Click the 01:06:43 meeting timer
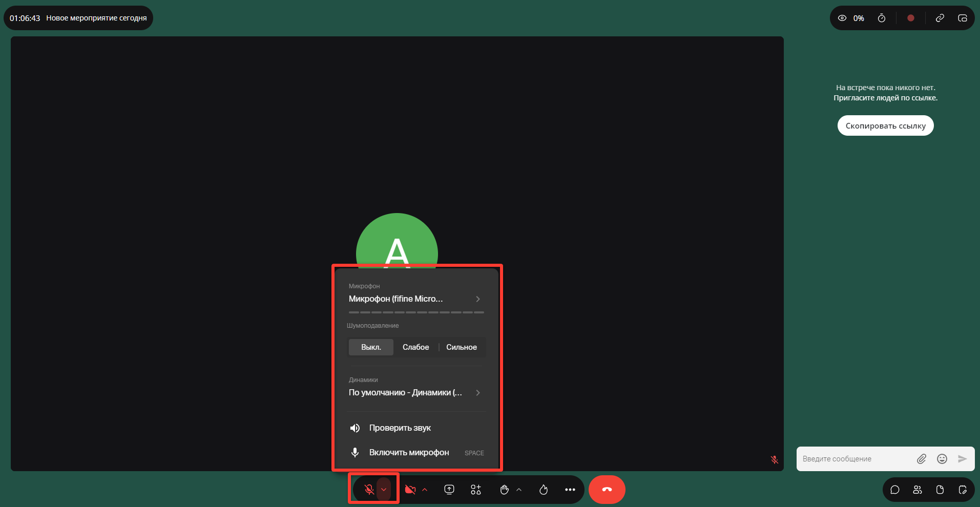This screenshot has height=507, width=980. [x=25, y=18]
